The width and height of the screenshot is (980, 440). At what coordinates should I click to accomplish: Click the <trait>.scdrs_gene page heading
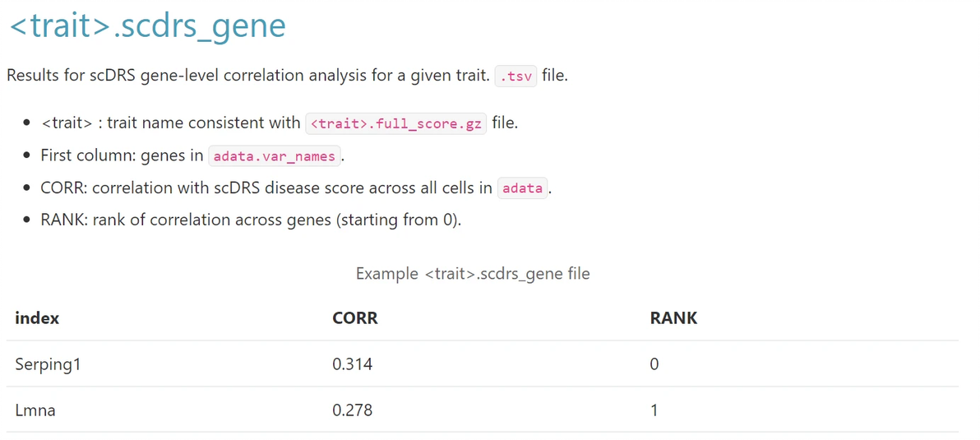[147, 25]
